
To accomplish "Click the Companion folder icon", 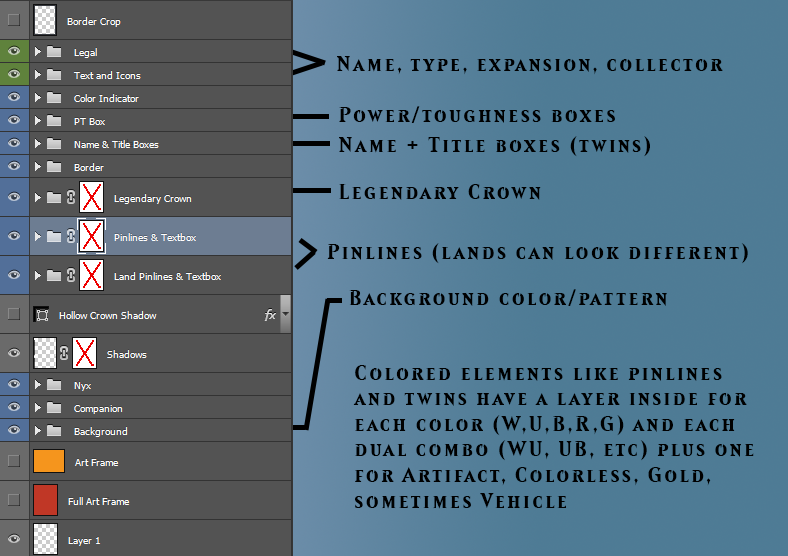I will (x=54, y=408).
